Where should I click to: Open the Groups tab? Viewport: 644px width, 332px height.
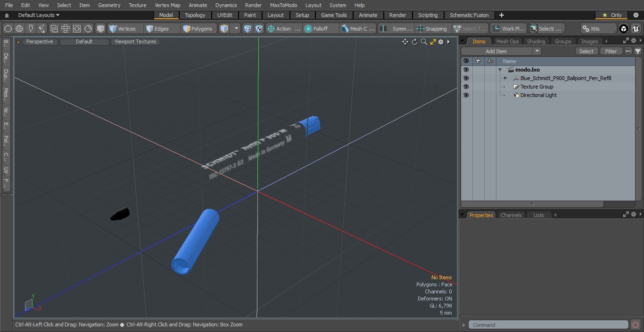(563, 41)
